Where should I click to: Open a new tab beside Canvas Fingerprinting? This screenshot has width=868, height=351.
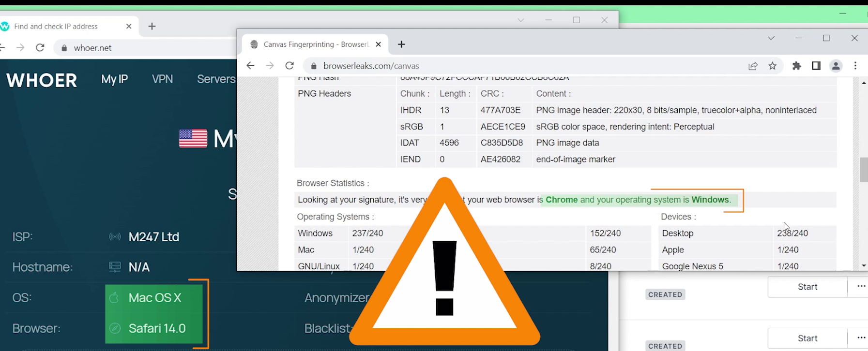[401, 44]
